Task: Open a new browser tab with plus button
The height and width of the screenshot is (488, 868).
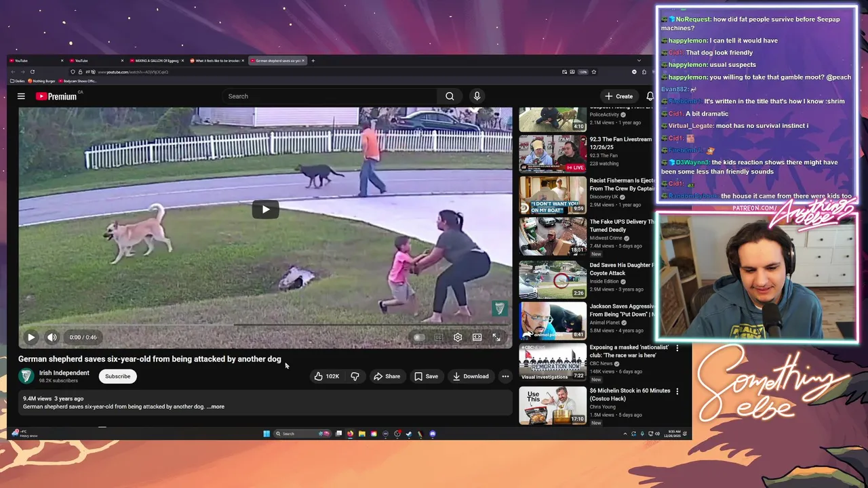Action: tap(313, 60)
